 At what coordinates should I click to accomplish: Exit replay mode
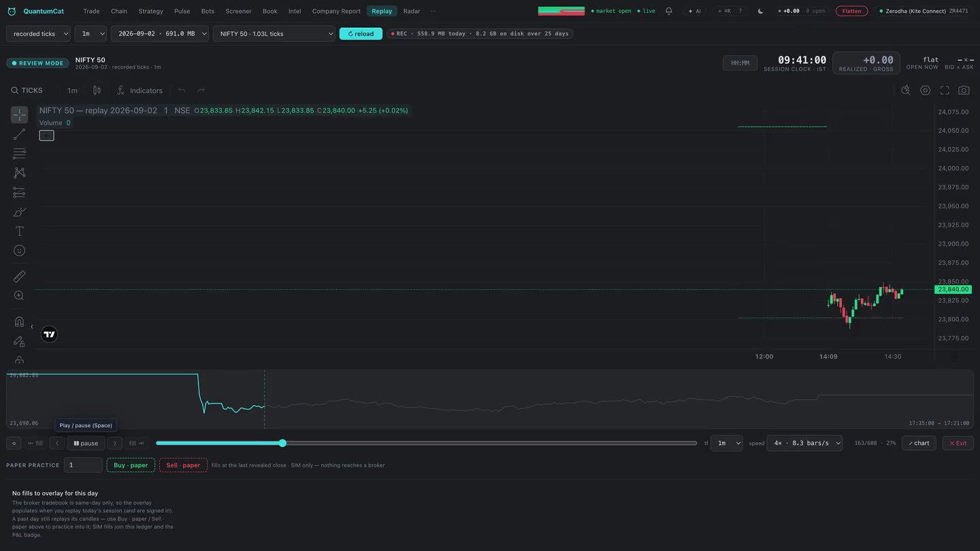[x=958, y=443]
